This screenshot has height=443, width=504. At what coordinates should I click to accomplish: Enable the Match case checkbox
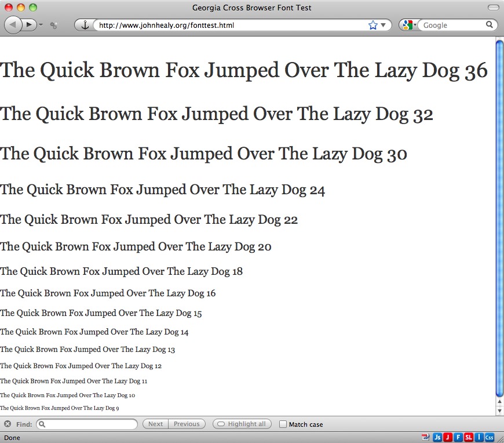tap(283, 424)
